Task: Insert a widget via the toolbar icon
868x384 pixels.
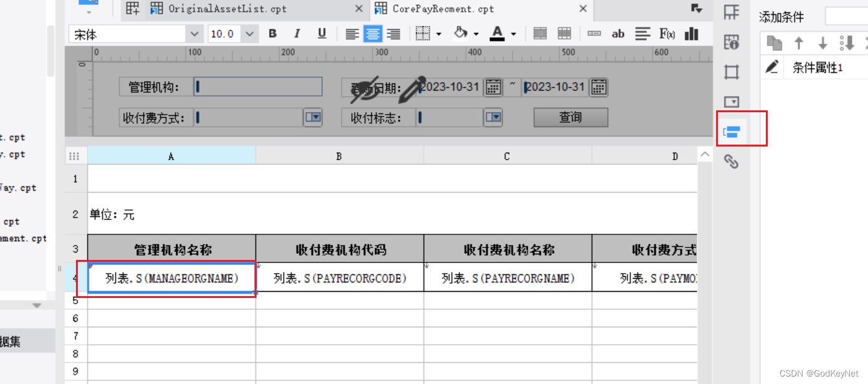Action: pos(594,34)
